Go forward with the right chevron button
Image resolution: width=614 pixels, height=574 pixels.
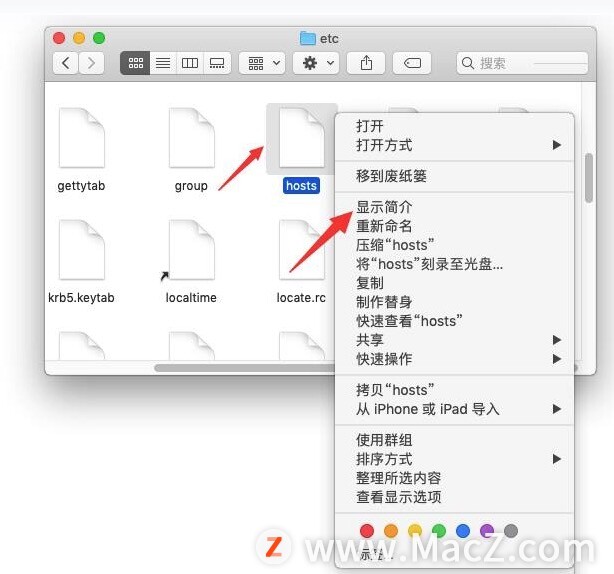pyautogui.click(x=91, y=63)
